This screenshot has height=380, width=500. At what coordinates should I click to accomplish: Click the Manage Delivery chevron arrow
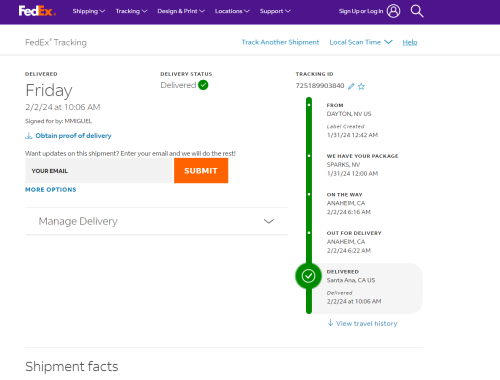(269, 221)
